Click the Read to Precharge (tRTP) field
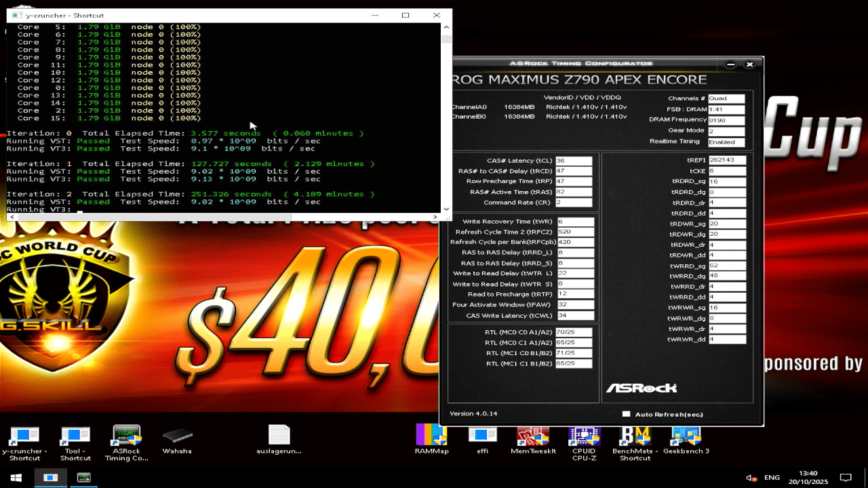The height and width of the screenshot is (488, 868). 576,294
